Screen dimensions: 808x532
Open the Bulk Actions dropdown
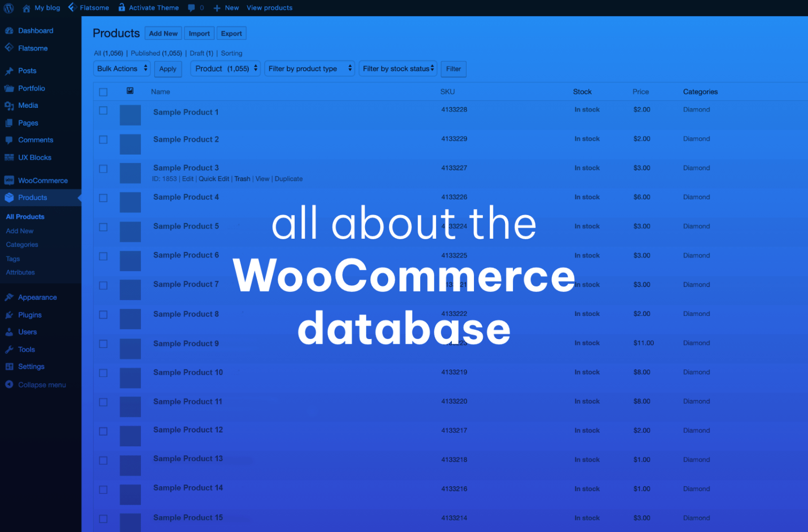(122, 68)
